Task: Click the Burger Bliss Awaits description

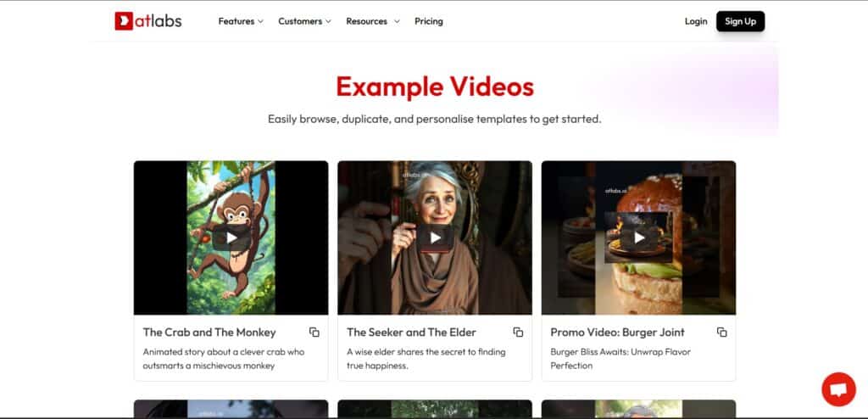Action: [x=620, y=359]
